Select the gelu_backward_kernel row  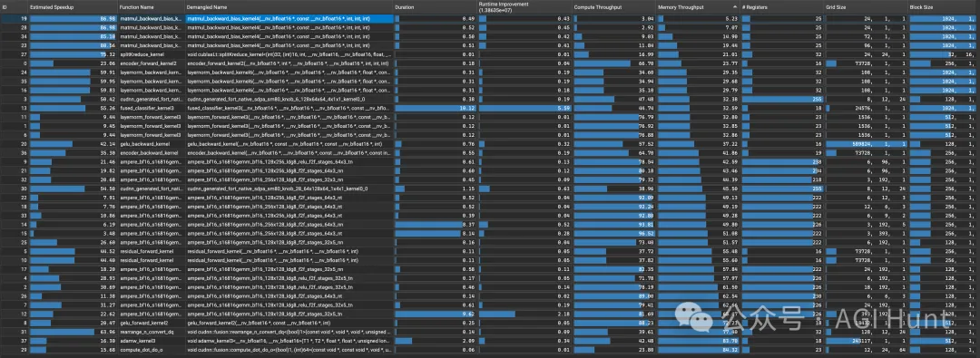pyautogui.click(x=490, y=144)
